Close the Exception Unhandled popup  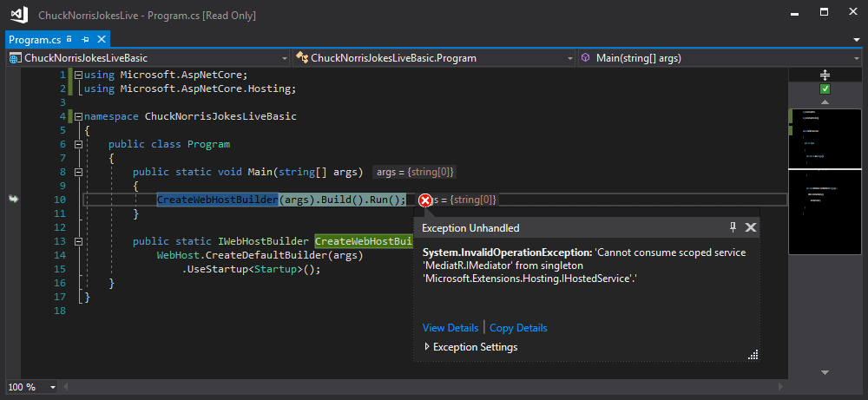point(751,227)
